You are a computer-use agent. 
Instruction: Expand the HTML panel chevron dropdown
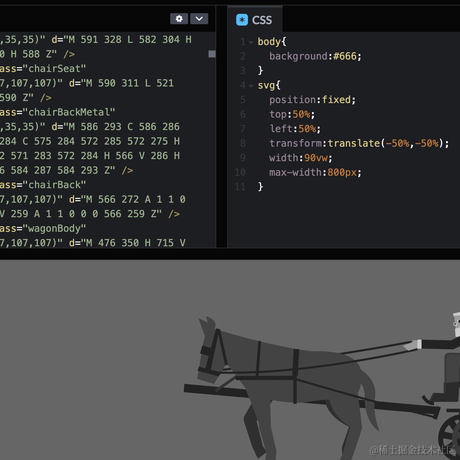199,19
